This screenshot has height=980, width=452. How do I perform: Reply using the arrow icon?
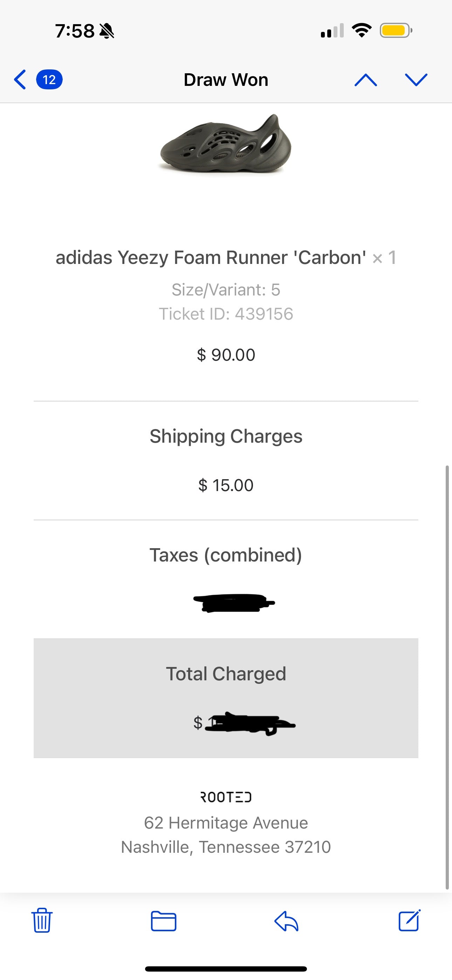click(x=286, y=921)
